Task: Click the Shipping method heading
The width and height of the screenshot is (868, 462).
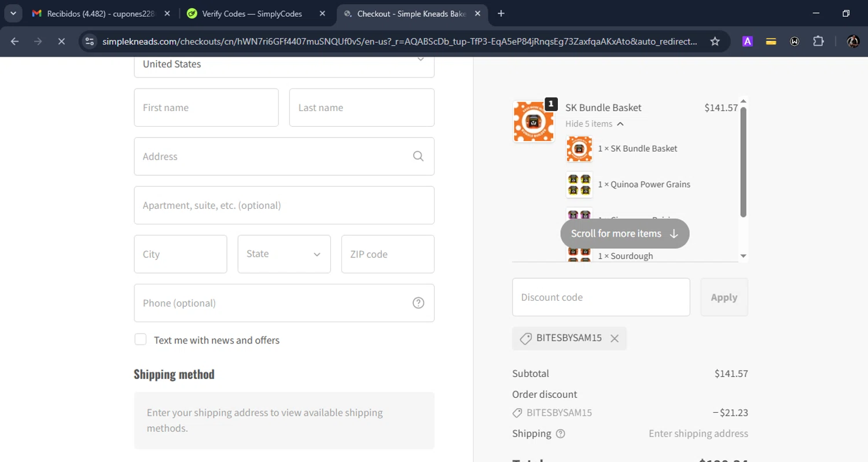Action: (x=174, y=374)
